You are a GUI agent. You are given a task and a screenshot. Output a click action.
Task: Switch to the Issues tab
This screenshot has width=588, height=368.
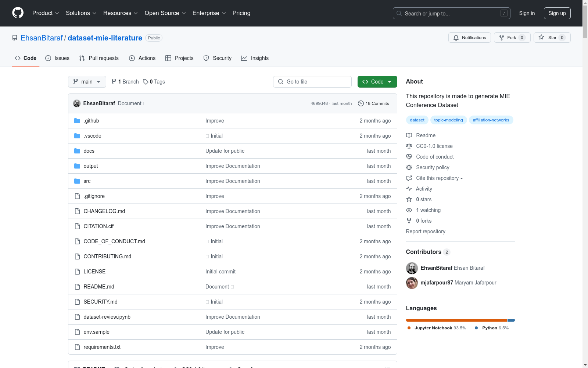57,58
